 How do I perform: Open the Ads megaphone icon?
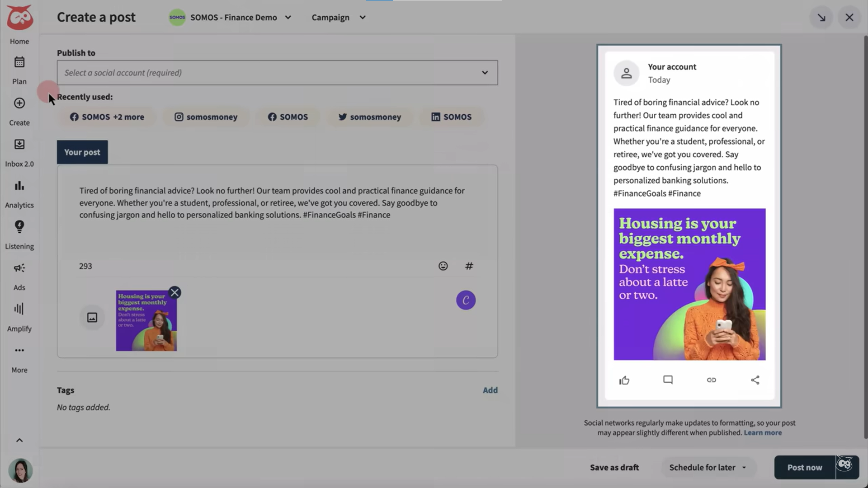click(x=19, y=268)
